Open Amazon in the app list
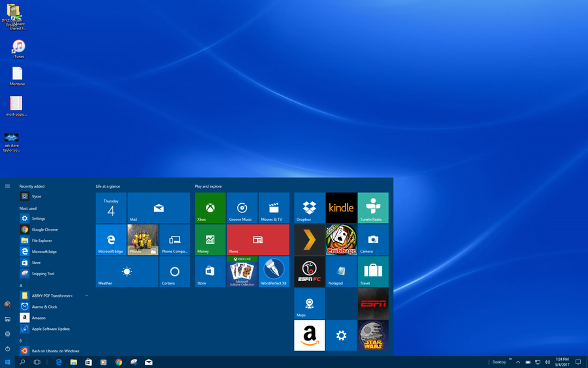Image resolution: width=588 pixels, height=368 pixels. pyautogui.click(x=54, y=318)
